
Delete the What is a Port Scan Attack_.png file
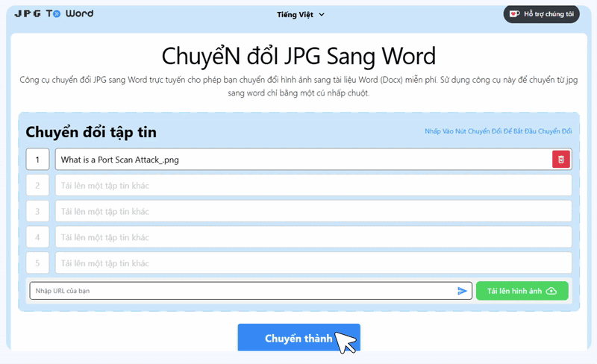point(561,159)
